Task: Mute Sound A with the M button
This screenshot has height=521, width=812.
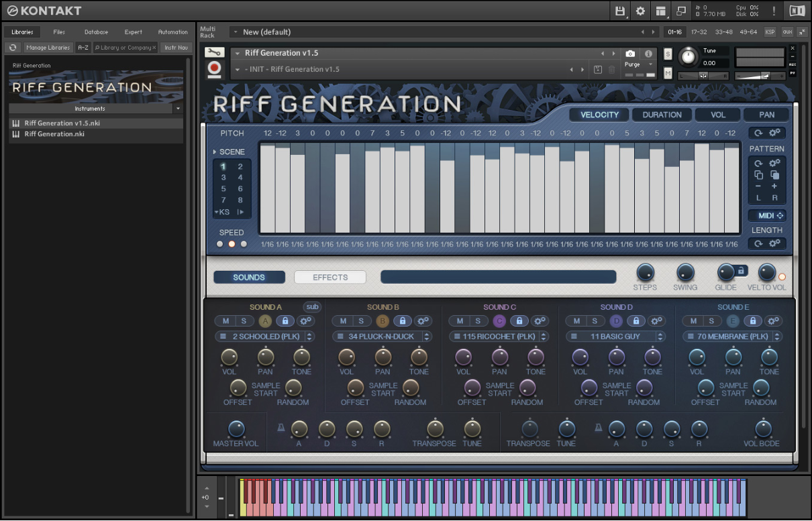Action: [226, 321]
